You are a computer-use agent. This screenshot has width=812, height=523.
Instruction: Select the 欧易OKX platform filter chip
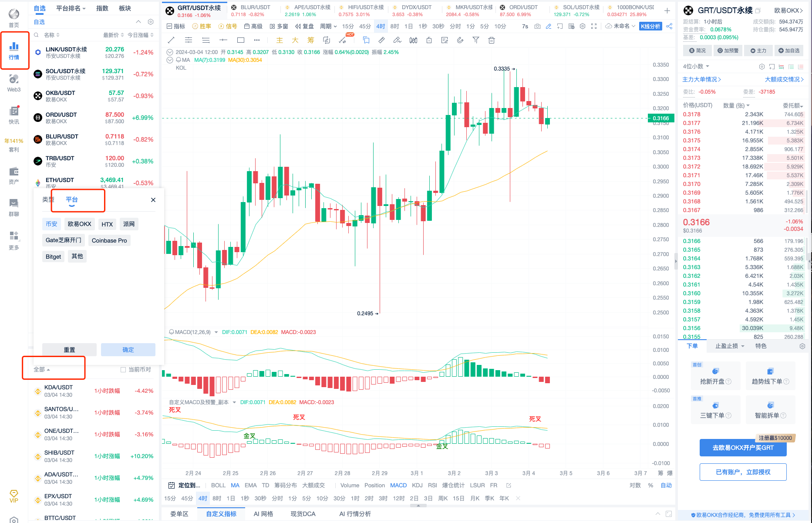click(x=79, y=224)
